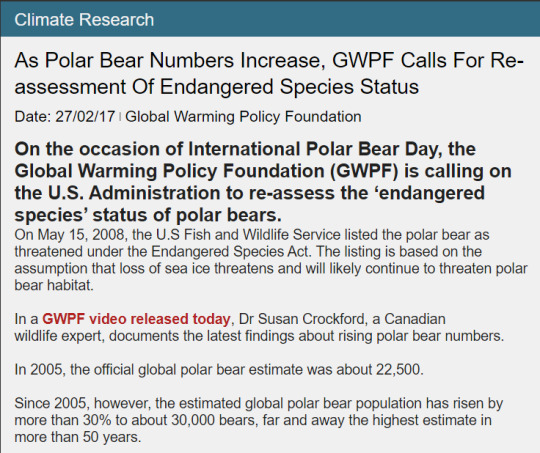Open the 'GWPF video released today' link
Screen dimensions: 540x453
point(136,319)
